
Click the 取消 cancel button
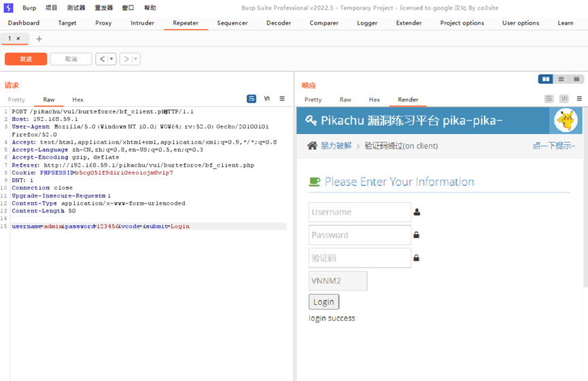71,59
